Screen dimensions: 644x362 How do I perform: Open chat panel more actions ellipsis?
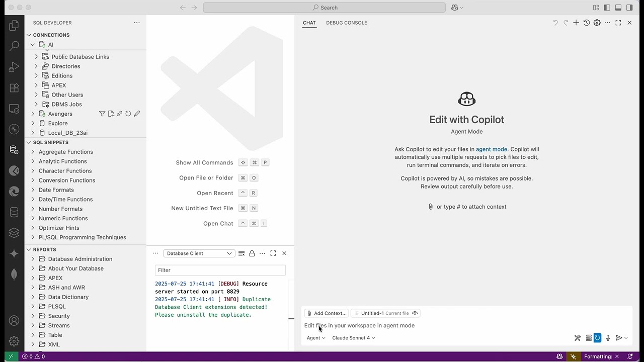pyautogui.click(x=608, y=23)
